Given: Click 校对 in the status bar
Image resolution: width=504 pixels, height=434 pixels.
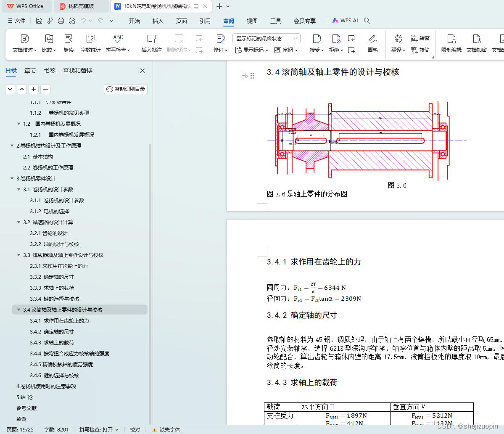Looking at the screenshot, I should coord(135,429).
